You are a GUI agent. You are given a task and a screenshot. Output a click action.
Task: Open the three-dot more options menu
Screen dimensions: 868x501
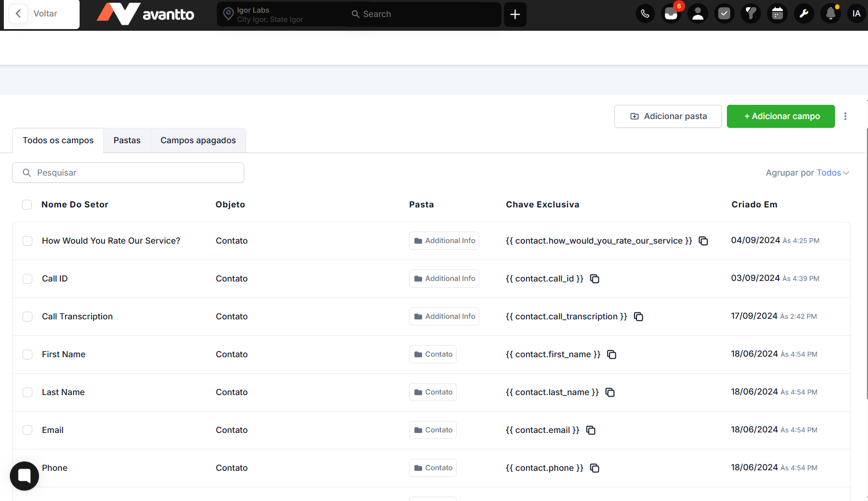point(845,116)
